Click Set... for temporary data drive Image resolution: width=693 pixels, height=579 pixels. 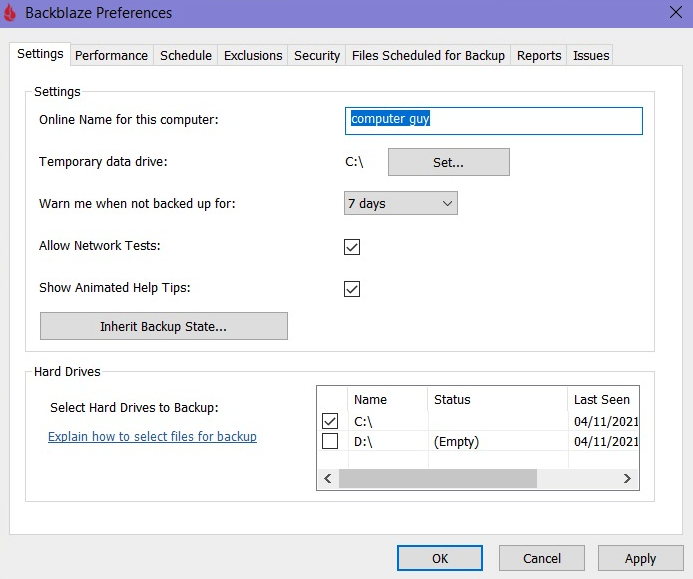449,162
